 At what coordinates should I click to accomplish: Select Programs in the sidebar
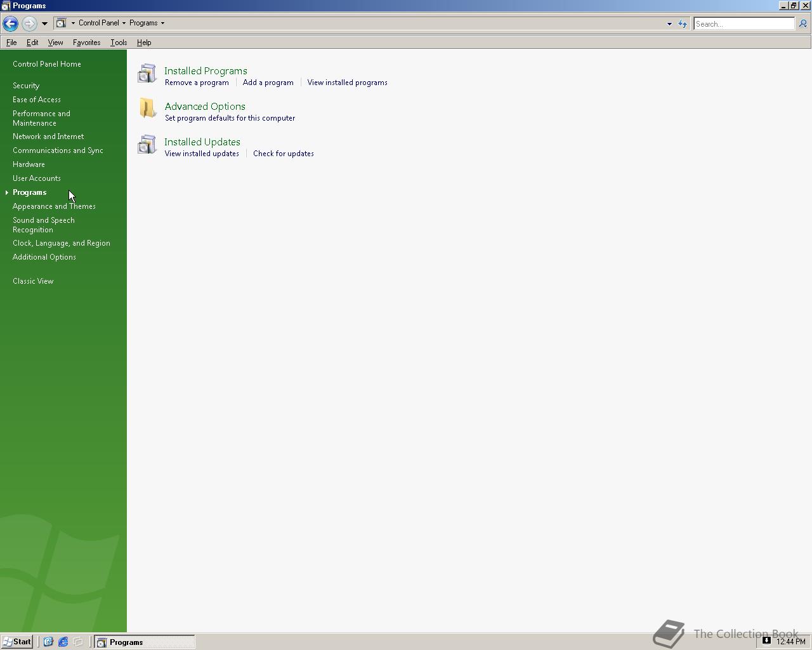tap(29, 192)
